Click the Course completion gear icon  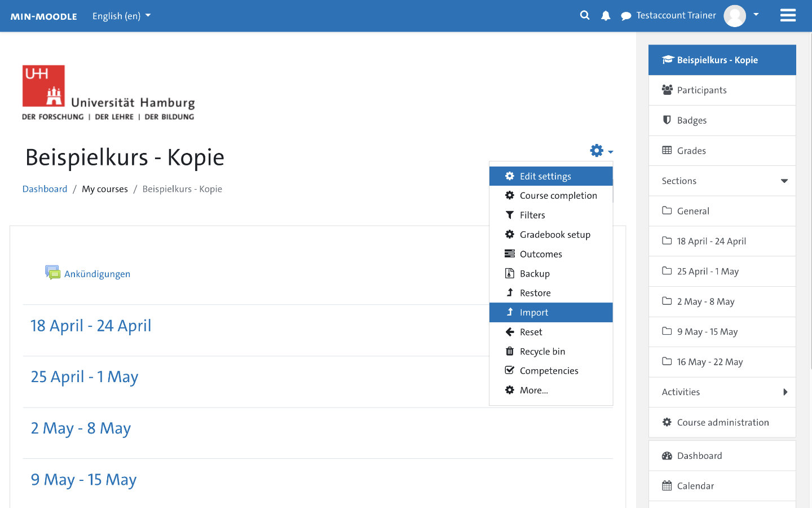pos(510,195)
